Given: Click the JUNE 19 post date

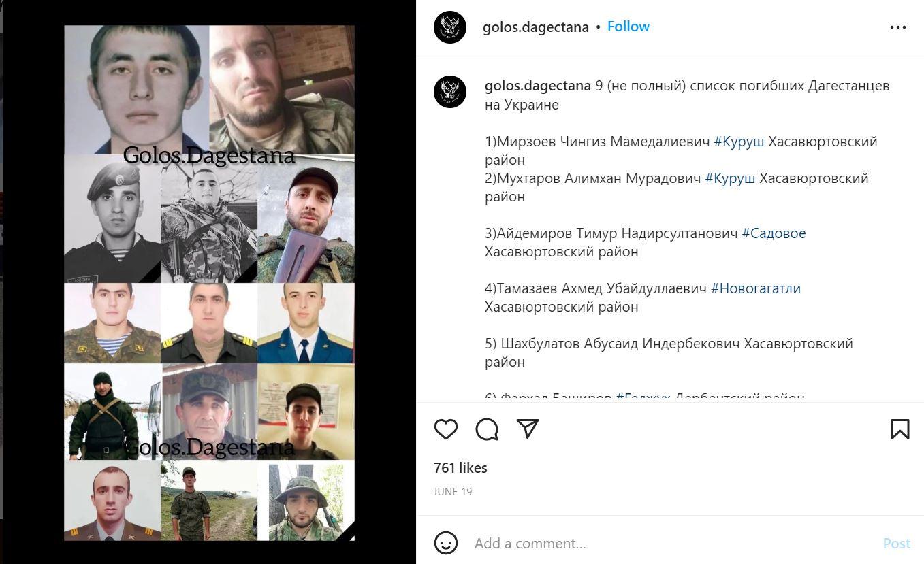Looking at the screenshot, I should pyautogui.click(x=453, y=491).
